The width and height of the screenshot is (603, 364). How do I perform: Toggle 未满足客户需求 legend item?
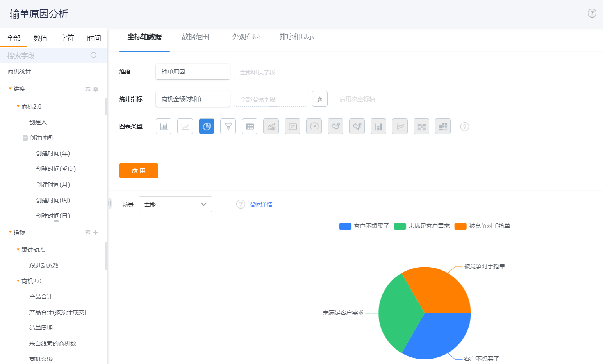tap(422, 226)
